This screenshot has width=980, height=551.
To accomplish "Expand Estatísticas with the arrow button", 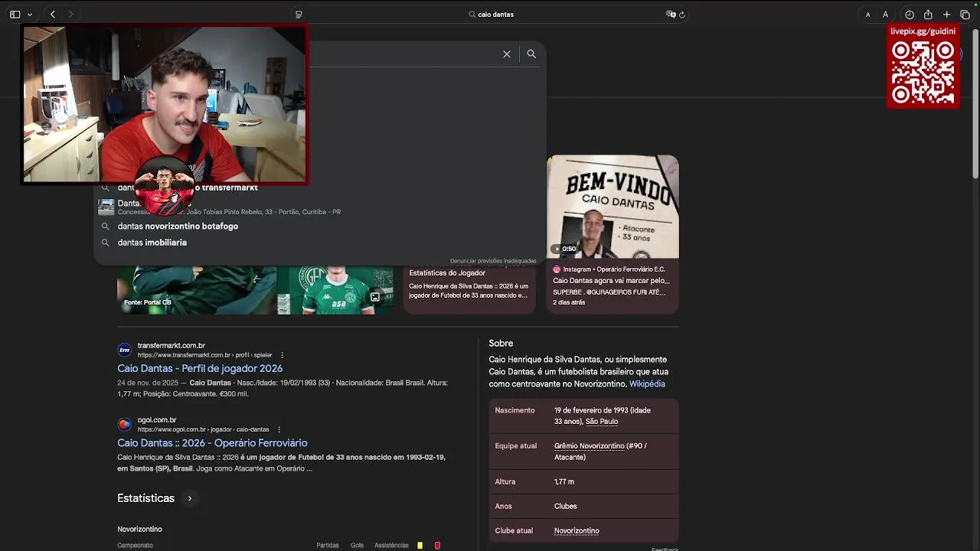I will [190, 498].
